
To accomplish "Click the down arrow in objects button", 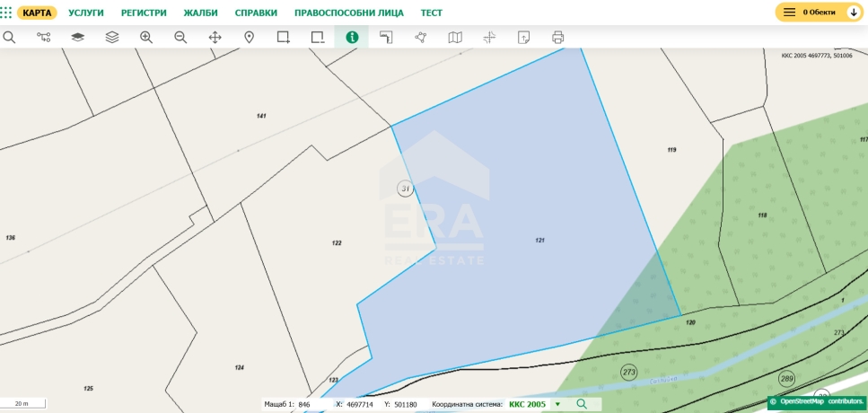I will tap(853, 13).
